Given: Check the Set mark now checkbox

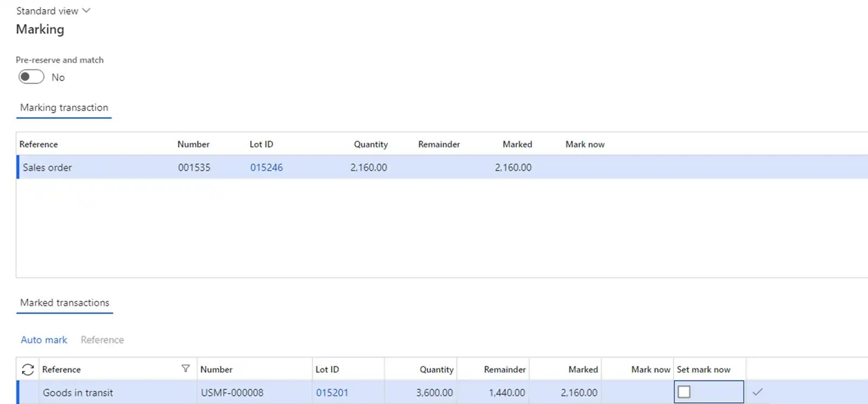Looking at the screenshot, I should pos(684,392).
